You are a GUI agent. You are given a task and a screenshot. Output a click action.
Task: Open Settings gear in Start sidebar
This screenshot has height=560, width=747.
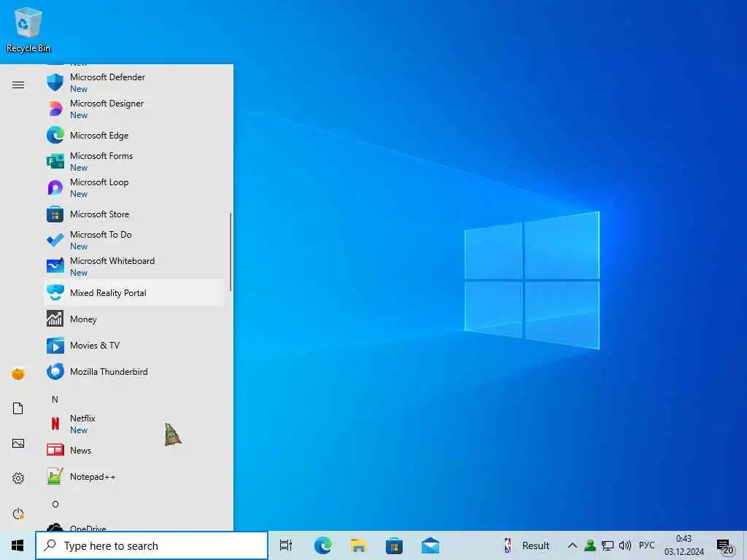18,478
